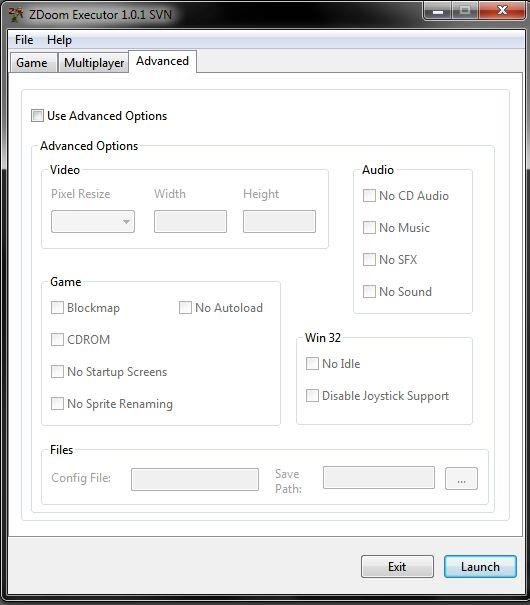Open the Pixel Resize dropdown
Screen dimensions: 530x605
[93, 221]
